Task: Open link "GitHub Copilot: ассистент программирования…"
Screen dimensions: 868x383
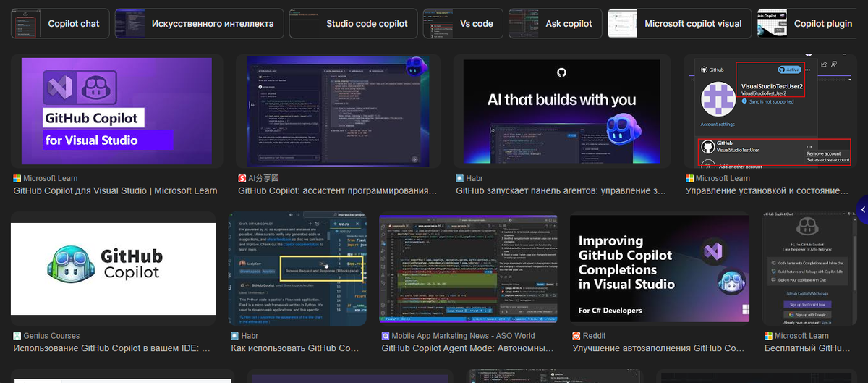Action: [338, 191]
